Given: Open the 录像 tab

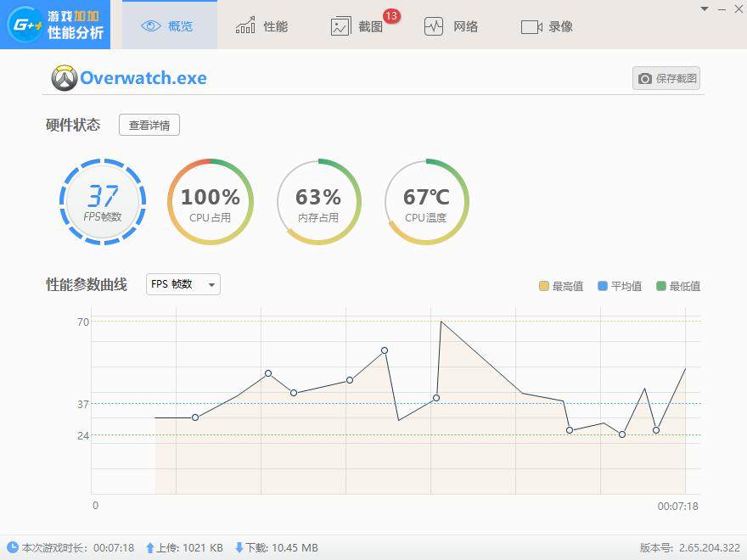Looking at the screenshot, I should [x=547, y=25].
